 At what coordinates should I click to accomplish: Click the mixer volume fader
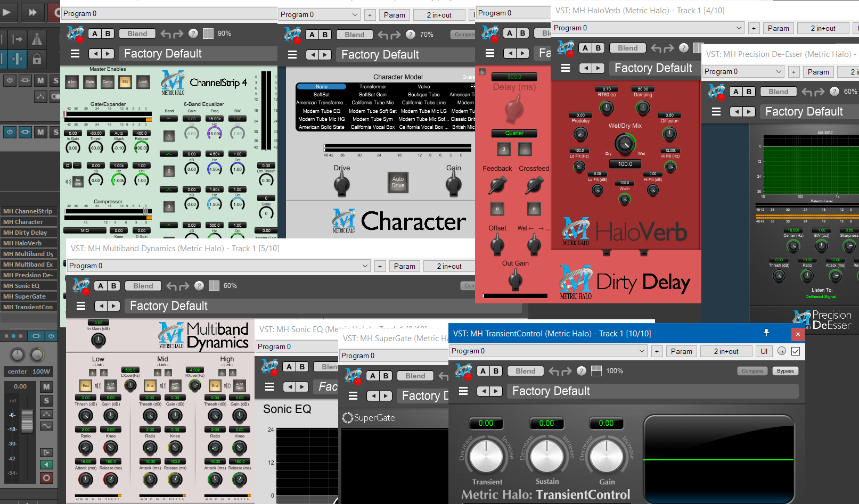point(27,420)
